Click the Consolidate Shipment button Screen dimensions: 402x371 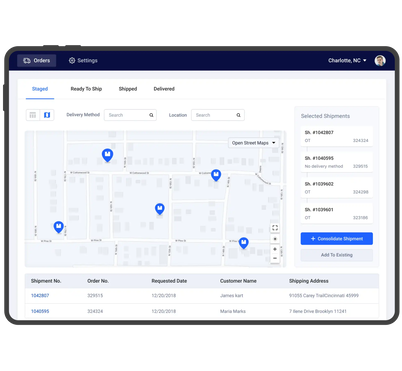point(337,239)
